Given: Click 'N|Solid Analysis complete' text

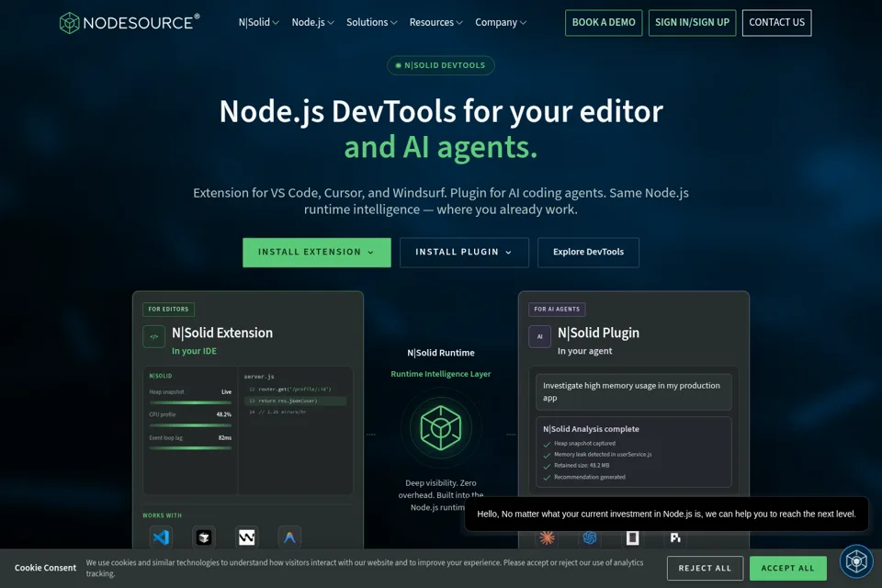Looking at the screenshot, I should (591, 429).
